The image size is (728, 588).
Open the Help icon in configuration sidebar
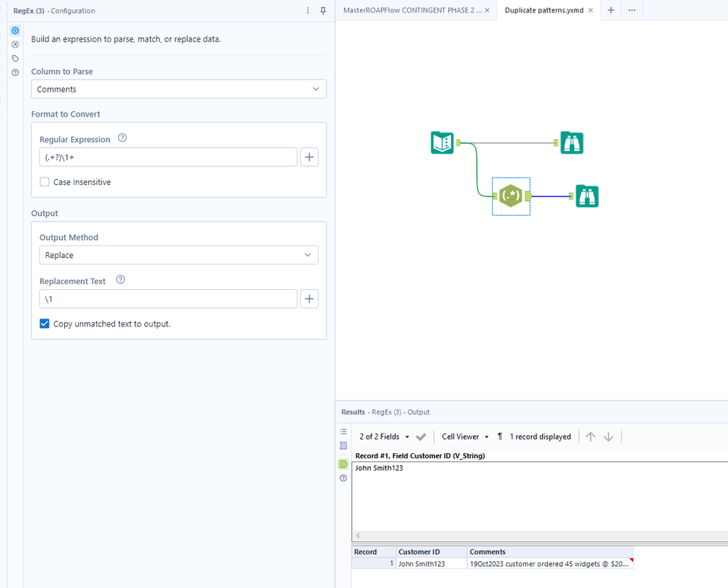point(15,72)
